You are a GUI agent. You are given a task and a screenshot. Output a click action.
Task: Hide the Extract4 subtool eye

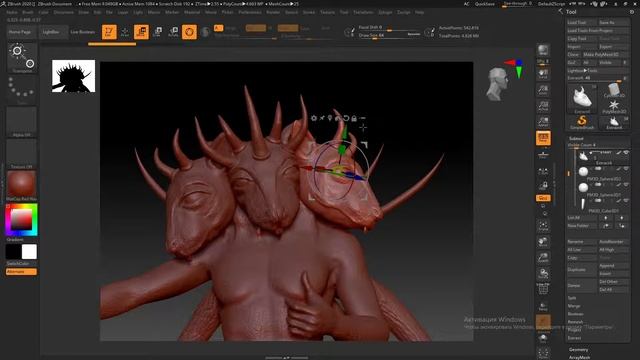(626, 153)
